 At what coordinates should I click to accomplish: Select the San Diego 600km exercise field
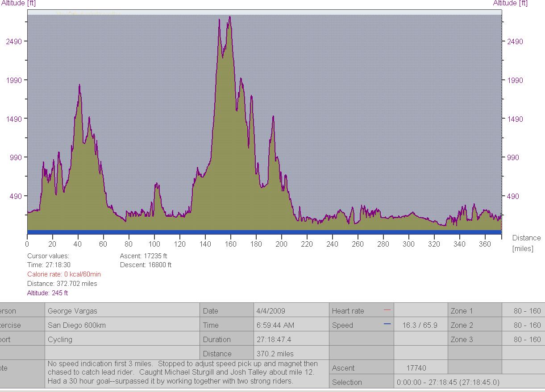(x=77, y=325)
